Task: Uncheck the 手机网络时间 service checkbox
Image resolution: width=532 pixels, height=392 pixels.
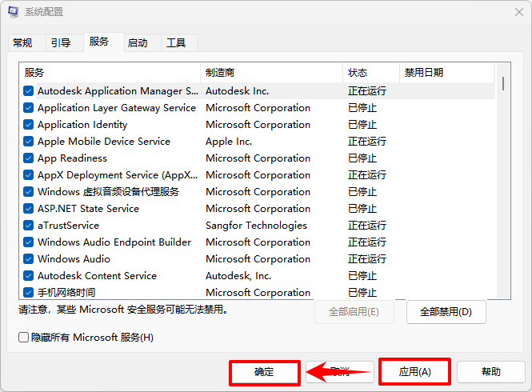Action: 29,292
